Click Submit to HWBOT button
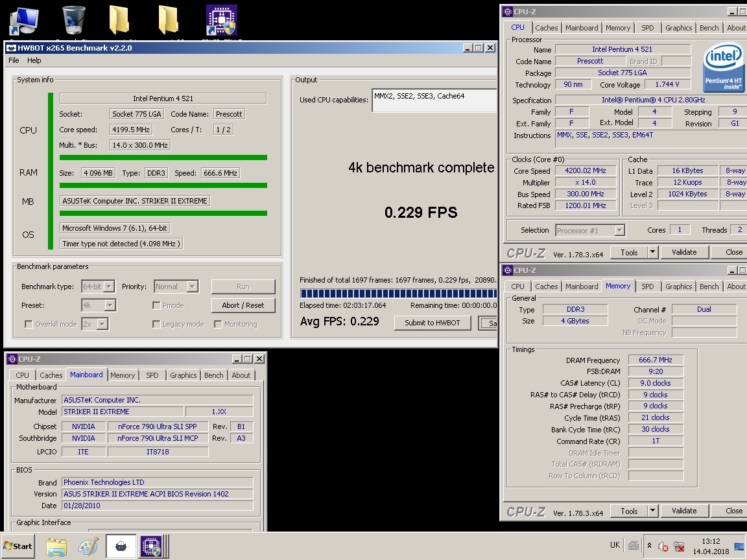 point(432,323)
